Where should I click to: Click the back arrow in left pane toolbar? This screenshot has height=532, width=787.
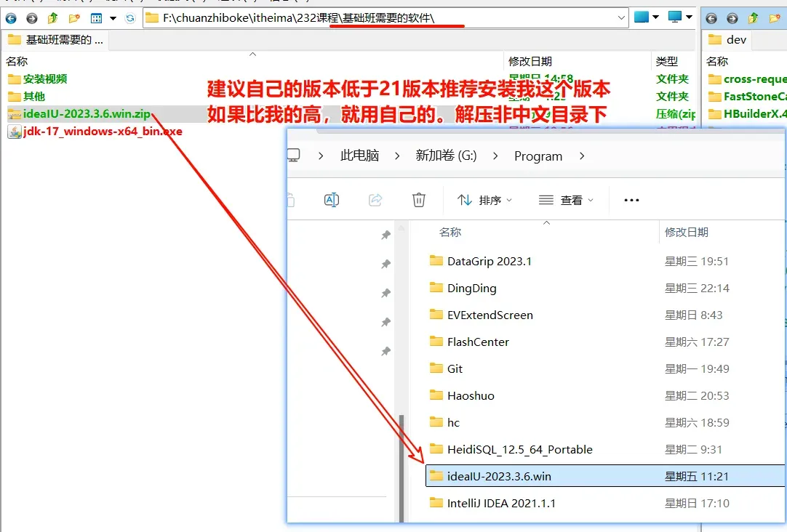click(10, 19)
